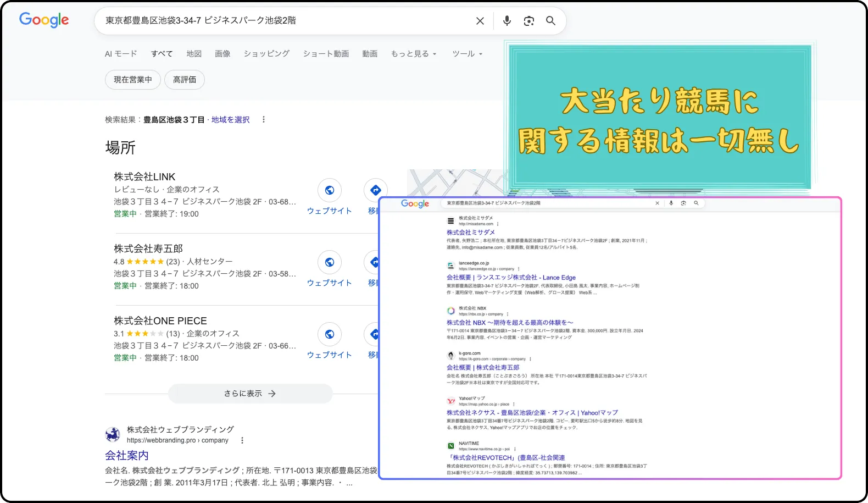
Task: Click inset result 株式会社ミサダメ link
Action: coord(471,233)
